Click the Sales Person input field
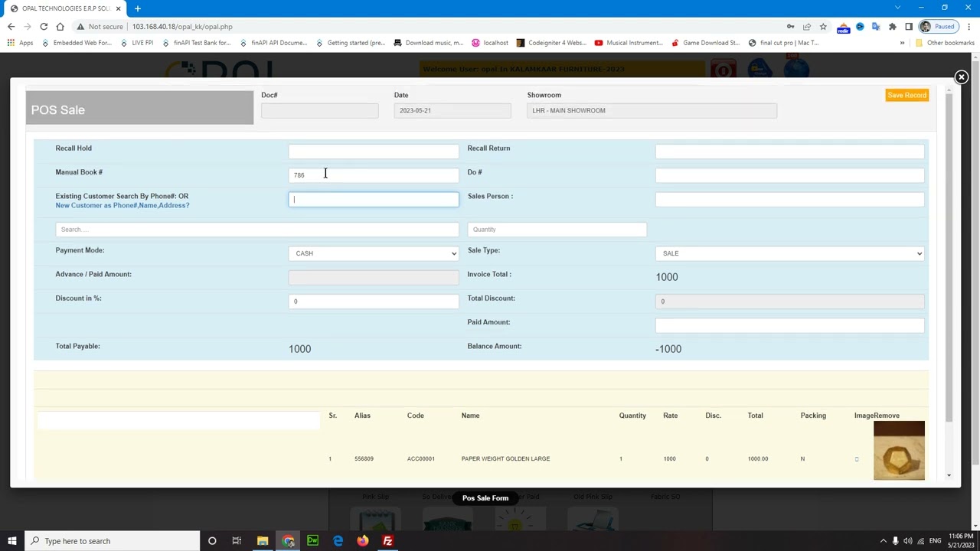Viewport: 980px width, 551px height. 789,200
